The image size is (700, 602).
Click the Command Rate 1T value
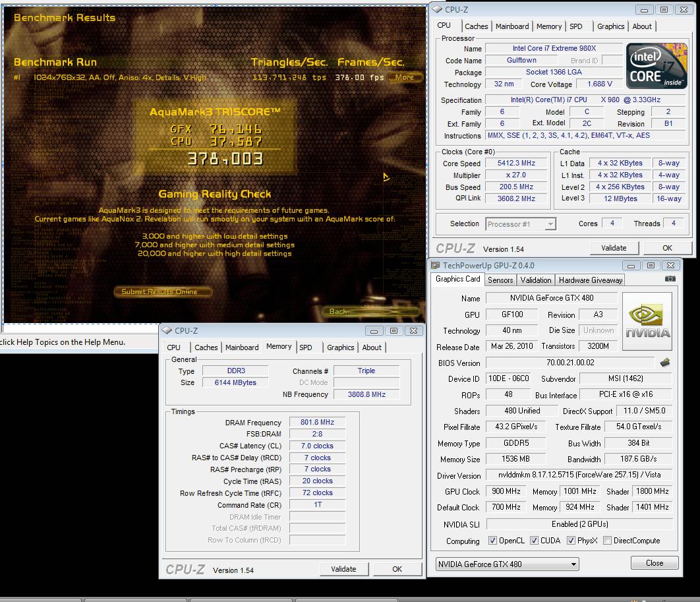[317, 504]
